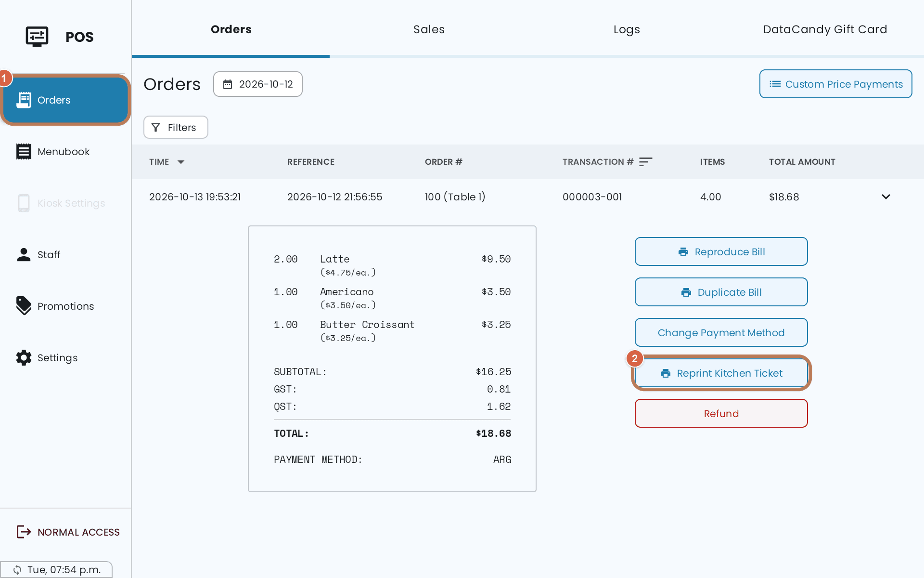The image size is (924, 578).
Task: Click order '100 (Table 1)' cell
Action: [x=455, y=197]
